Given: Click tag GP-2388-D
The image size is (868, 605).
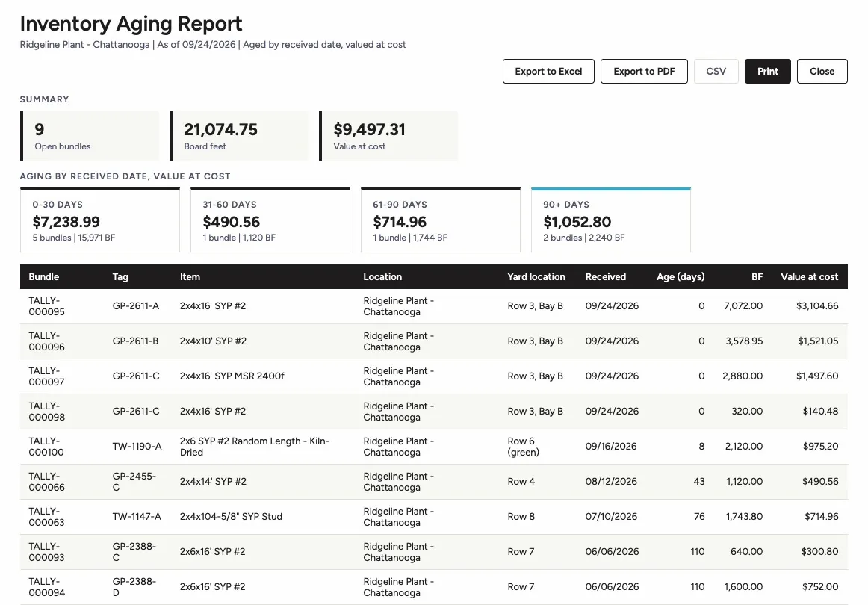Looking at the screenshot, I should [134, 587].
